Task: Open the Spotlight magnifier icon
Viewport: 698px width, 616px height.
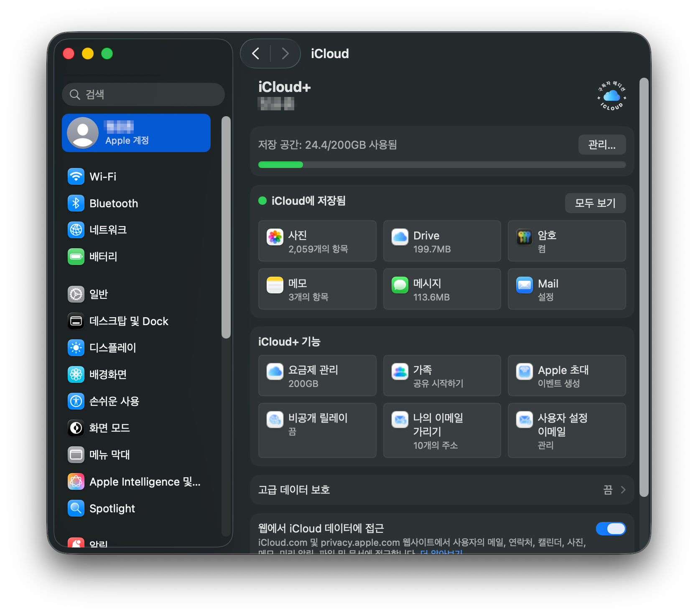Action: point(76,508)
